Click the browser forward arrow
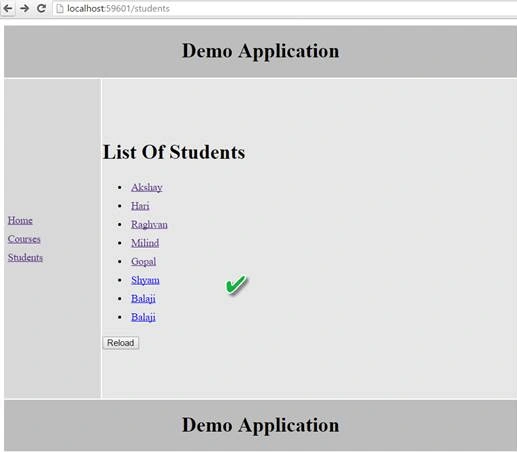The image size is (517, 452). [24, 8]
